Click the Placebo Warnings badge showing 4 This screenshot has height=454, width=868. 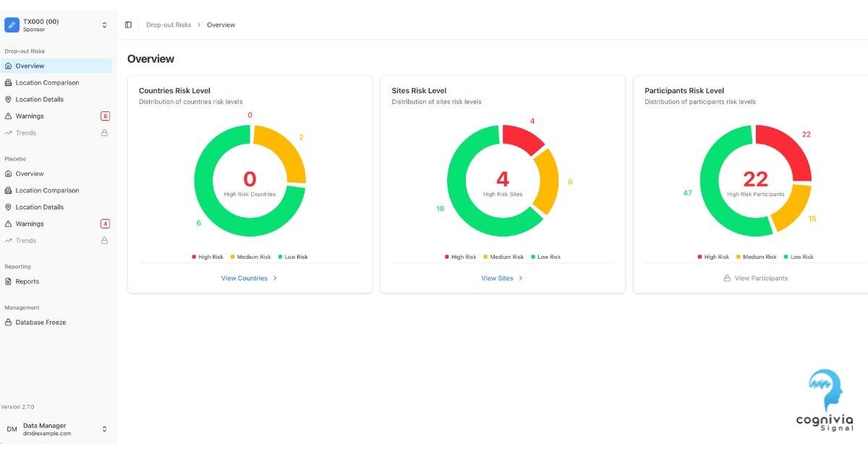tap(105, 224)
